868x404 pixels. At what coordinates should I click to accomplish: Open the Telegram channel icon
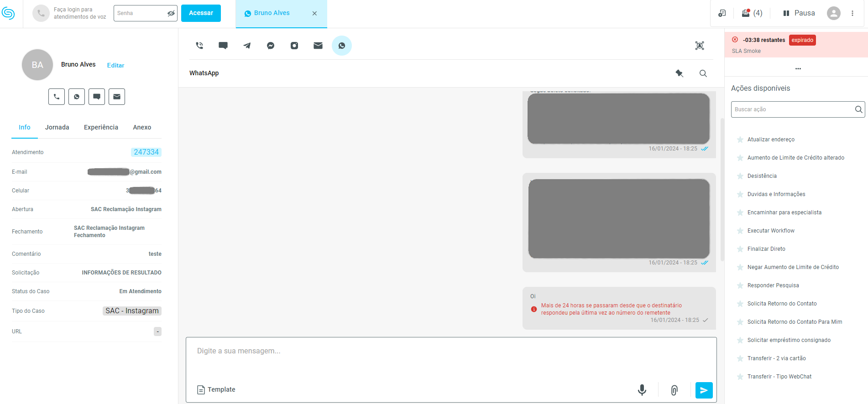point(247,46)
